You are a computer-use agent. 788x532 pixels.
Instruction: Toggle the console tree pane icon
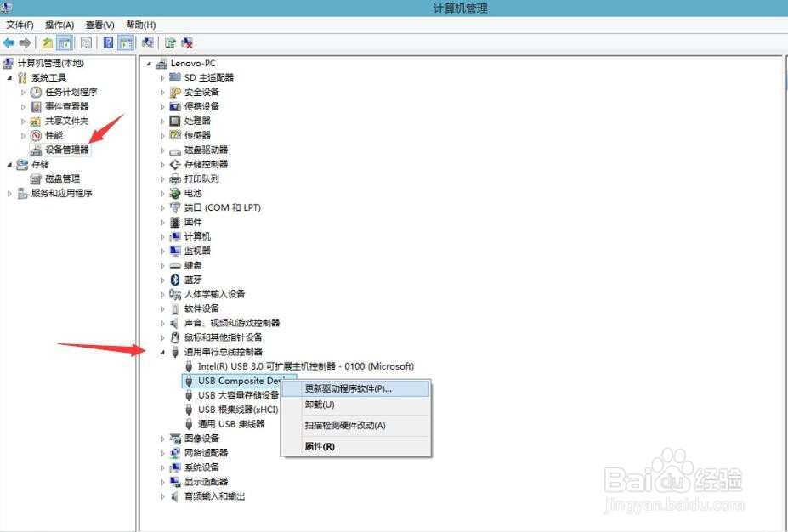point(65,42)
